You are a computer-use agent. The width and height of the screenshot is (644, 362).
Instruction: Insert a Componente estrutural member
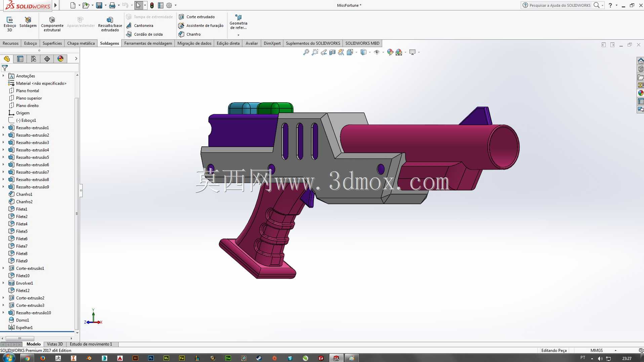(52, 24)
